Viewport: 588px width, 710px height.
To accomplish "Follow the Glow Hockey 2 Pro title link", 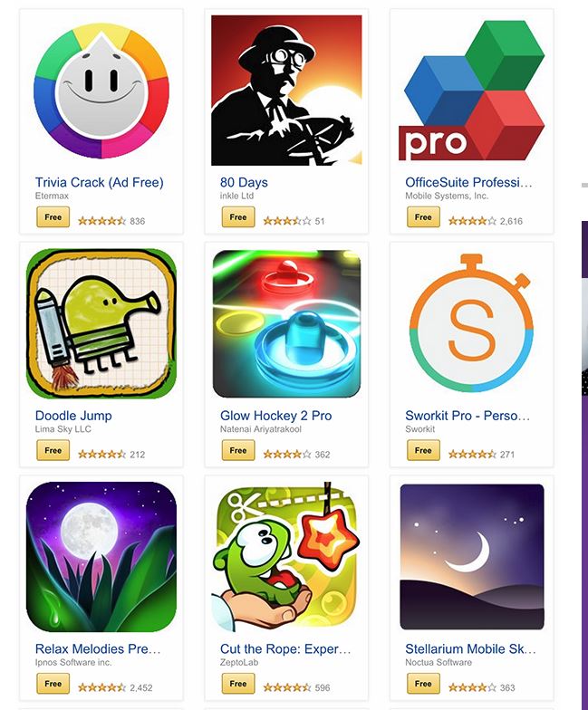I will click(x=275, y=416).
